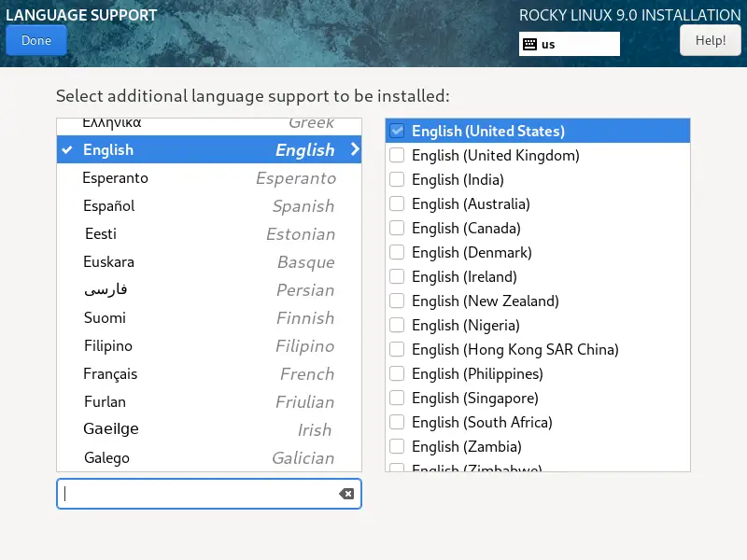Select the Greek language row
Viewport: 747px width, 560px height.
click(x=208, y=126)
